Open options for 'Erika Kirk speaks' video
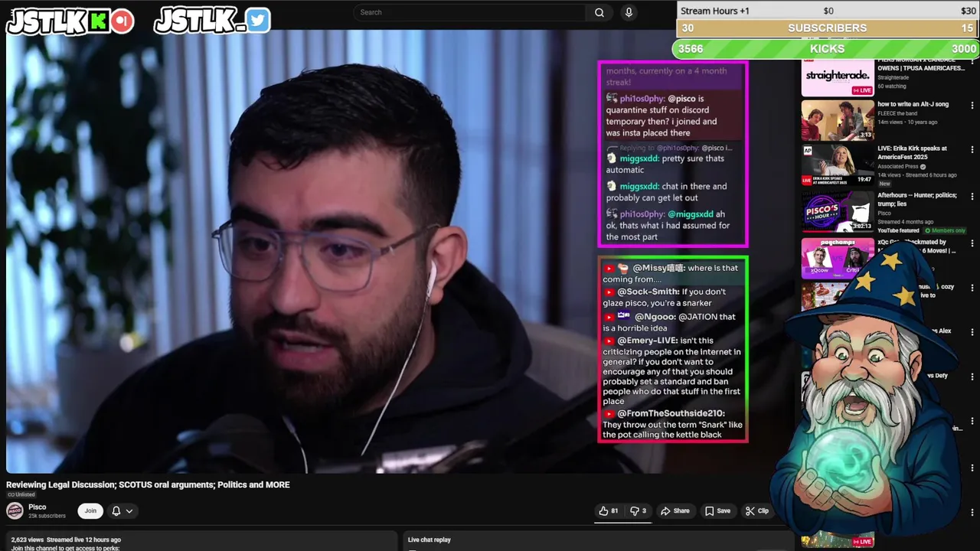Viewport: 980px width, 551px height. point(972,150)
